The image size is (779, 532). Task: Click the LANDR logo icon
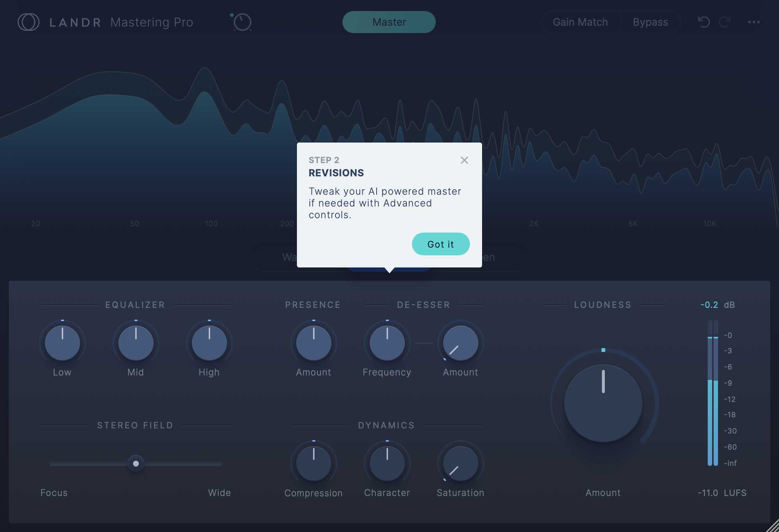pos(28,22)
